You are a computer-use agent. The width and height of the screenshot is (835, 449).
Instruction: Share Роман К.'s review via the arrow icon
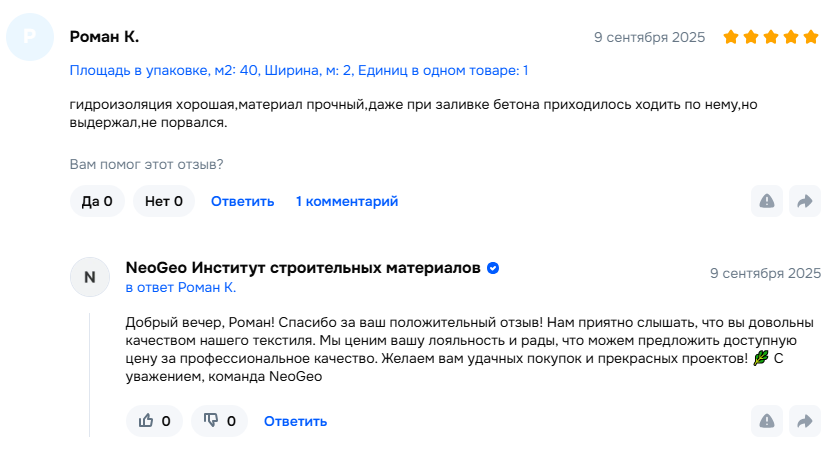[x=804, y=201]
